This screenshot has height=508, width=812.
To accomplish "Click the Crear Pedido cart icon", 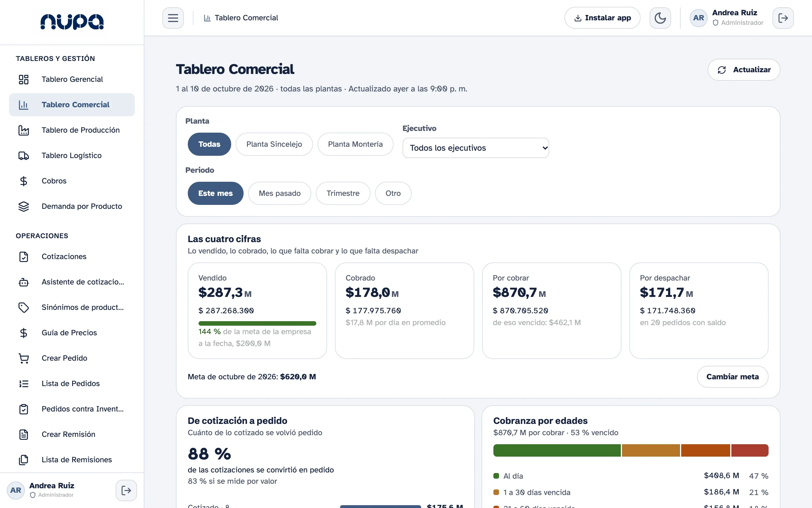I will point(23,358).
